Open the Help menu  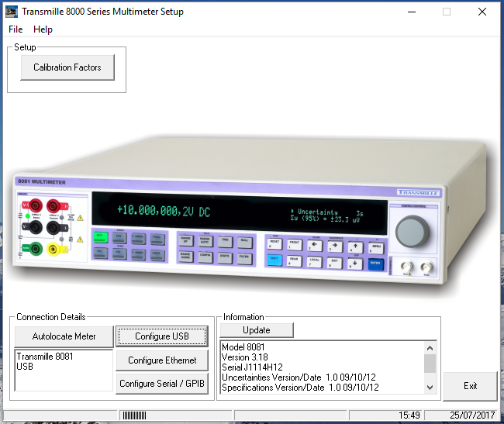pos(43,29)
